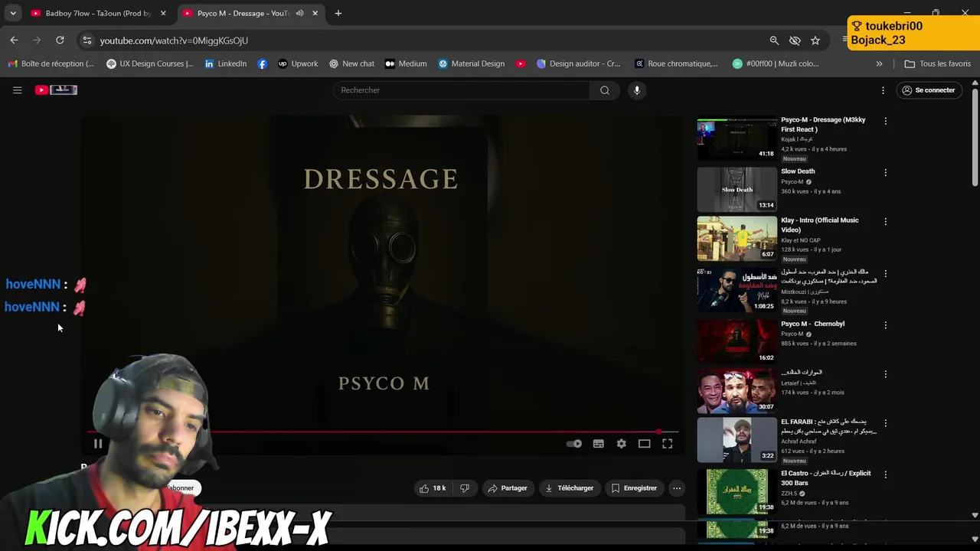Focus the Rechercher search field

point(462,90)
